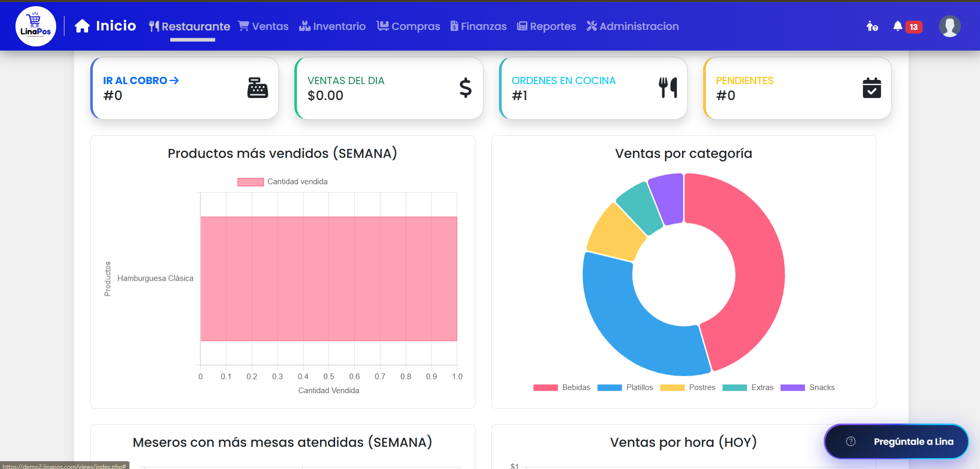Toggle Cantidad vendida legend in bar chart
This screenshot has width=980, height=469.
(x=283, y=182)
